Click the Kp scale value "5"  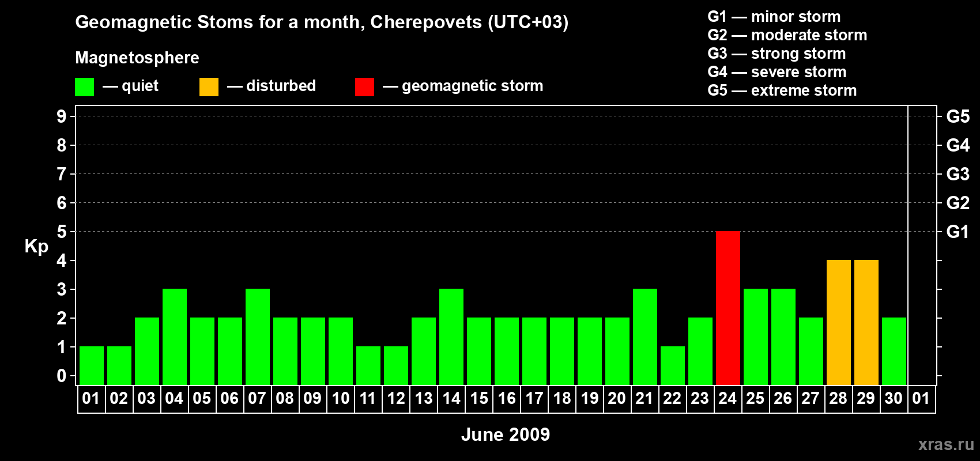(x=62, y=232)
